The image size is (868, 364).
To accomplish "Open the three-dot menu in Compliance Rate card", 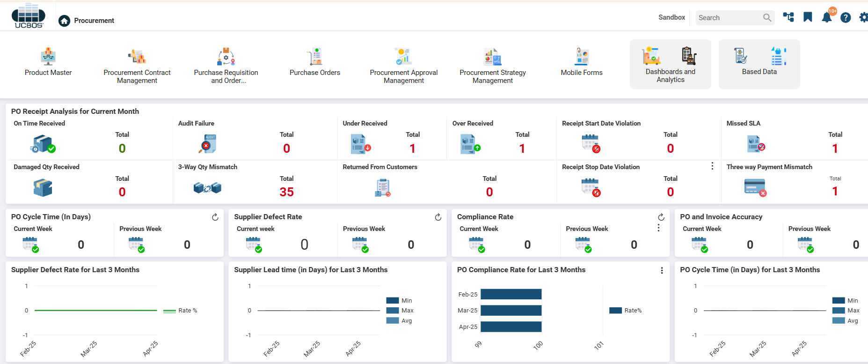I will tap(658, 228).
